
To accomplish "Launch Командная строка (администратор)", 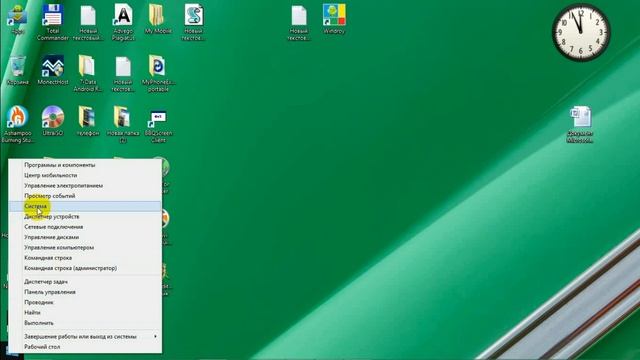I will tap(85, 268).
